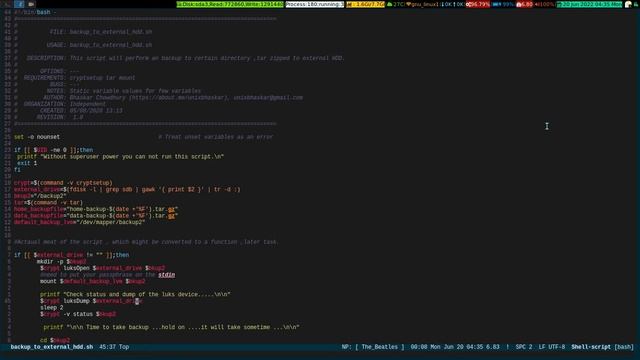Click the 'mount $default_backup_lvm' line

coord(93,281)
